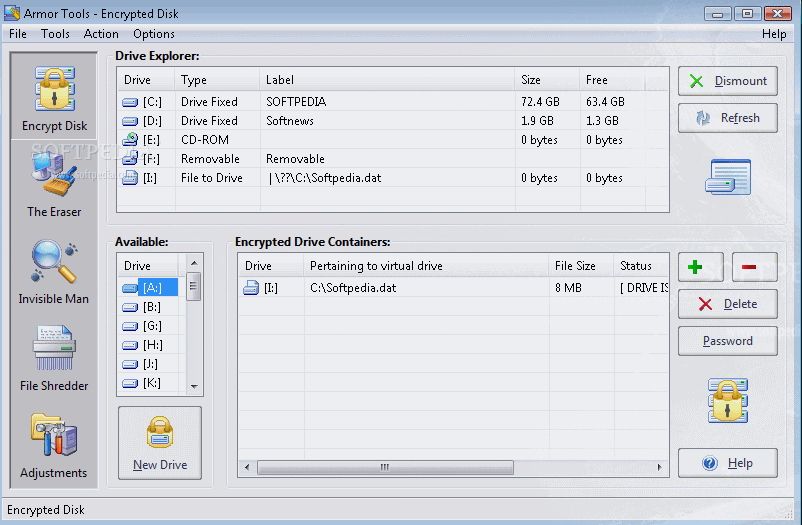The width and height of the screenshot is (802, 525).
Task: Click scroll down arrow in Available list
Action: [194, 386]
